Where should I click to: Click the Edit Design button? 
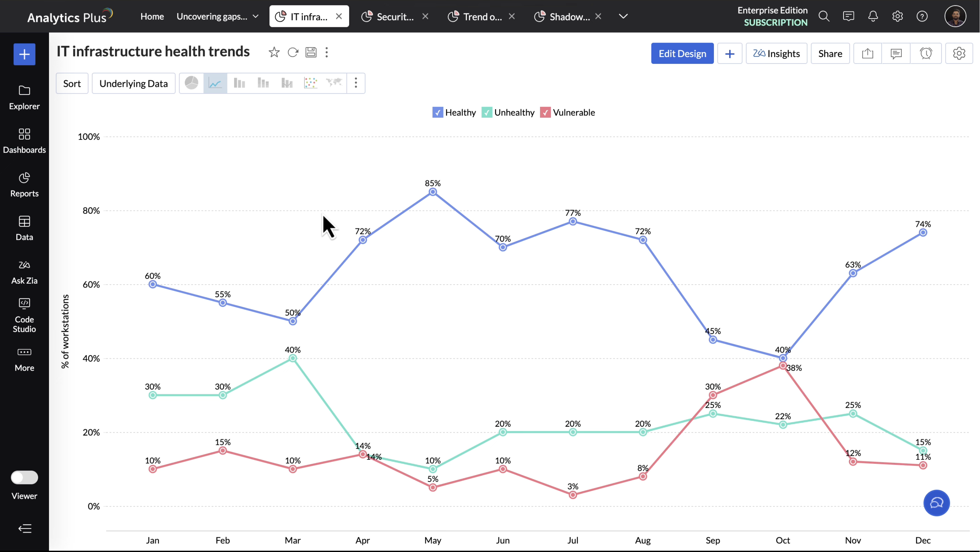click(682, 53)
